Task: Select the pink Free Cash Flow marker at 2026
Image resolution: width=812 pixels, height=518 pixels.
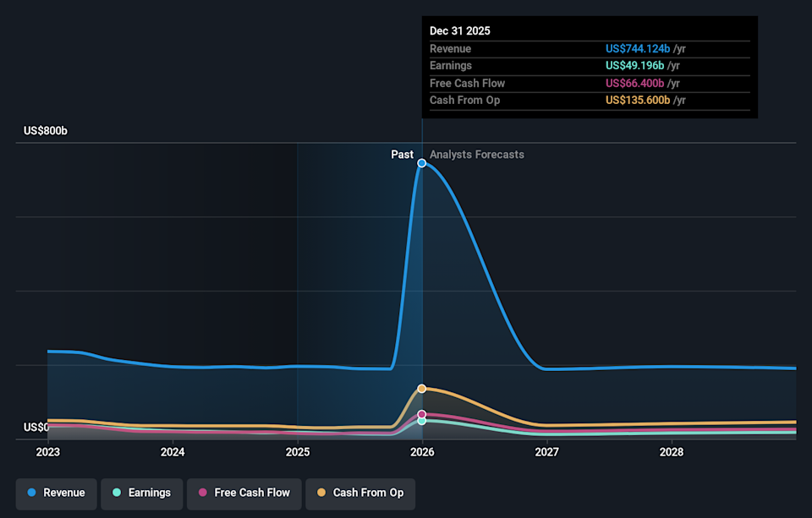Action: click(x=421, y=415)
